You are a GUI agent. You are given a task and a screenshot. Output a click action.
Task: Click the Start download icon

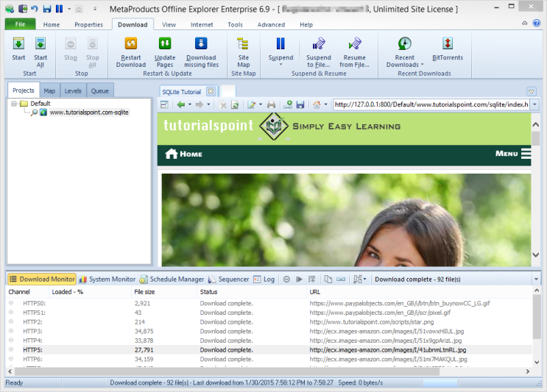pyautogui.click(x=18, y=44)
